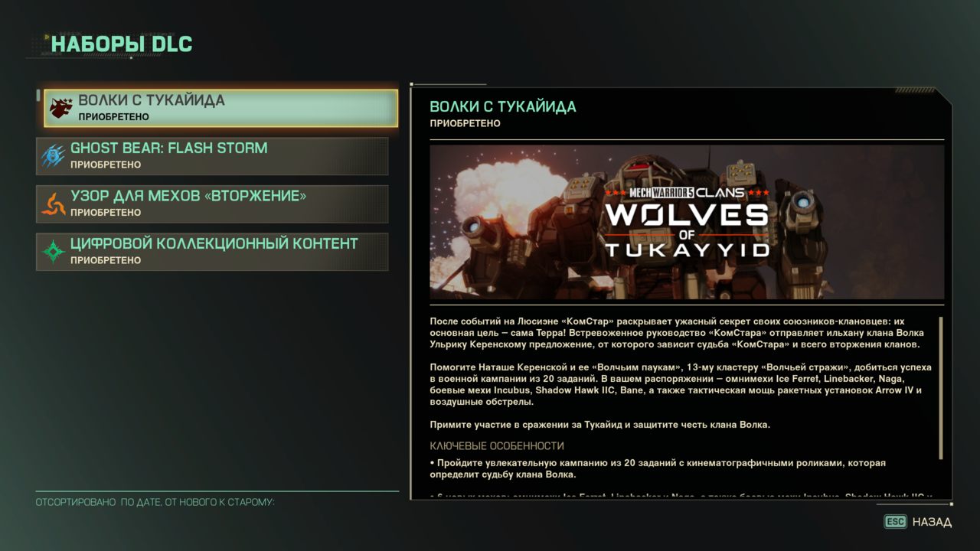Select Узор для мехов «Вторжение» pack
The height and width of the screenshot is (551, 980).
[212, 204]
